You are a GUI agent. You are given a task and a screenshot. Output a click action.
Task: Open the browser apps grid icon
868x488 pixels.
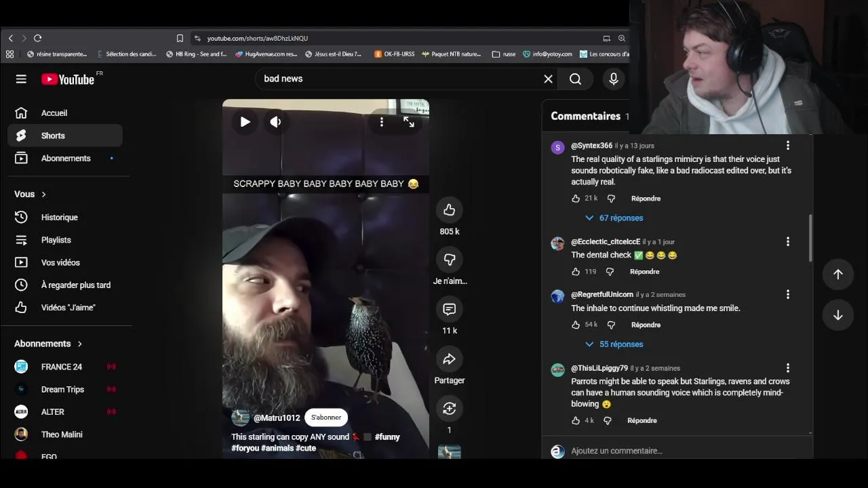point(9,54)
